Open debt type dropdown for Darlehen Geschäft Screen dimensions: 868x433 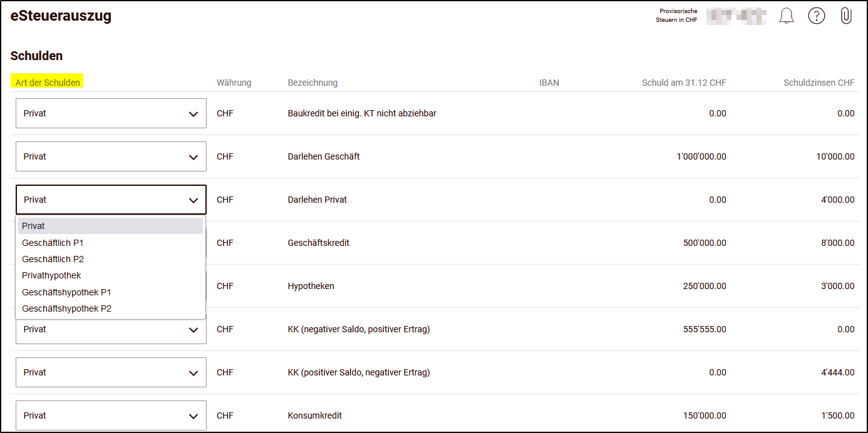click(111, 156)
